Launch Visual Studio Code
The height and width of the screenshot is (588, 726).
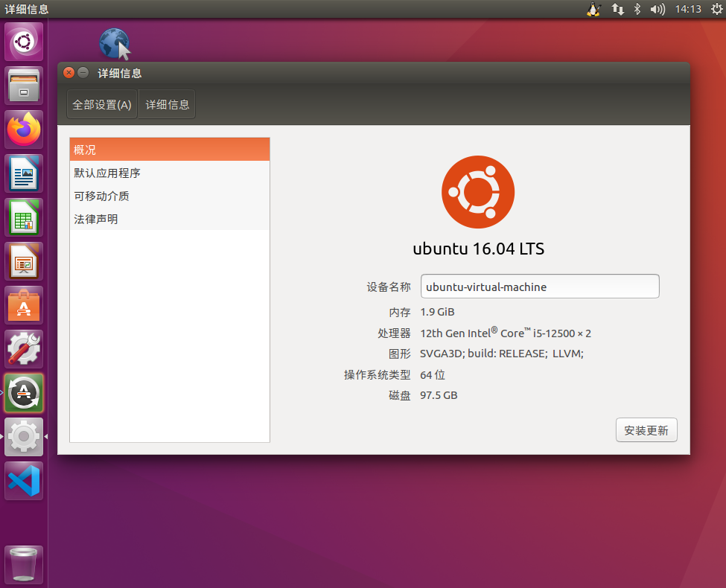pos(24,481)
